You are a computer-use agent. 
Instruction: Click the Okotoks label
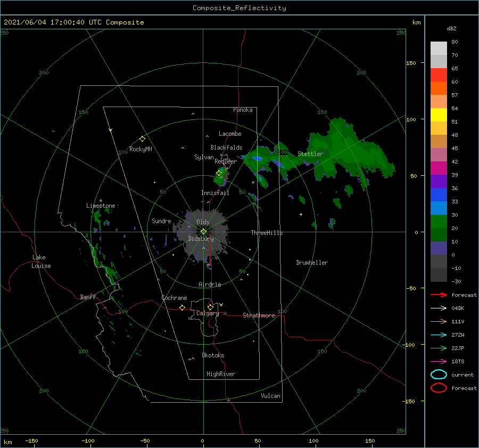click(x=213, y=355)
